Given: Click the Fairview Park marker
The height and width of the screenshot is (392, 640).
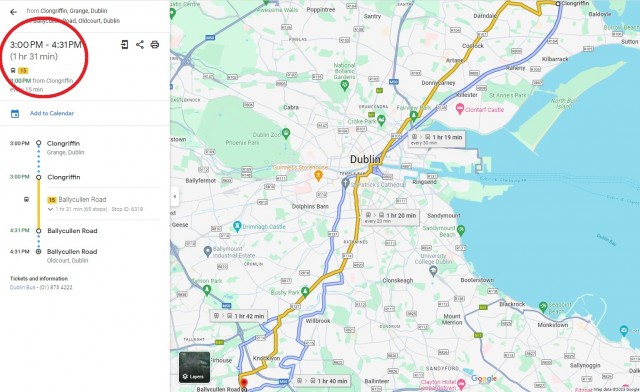Looking at the screenshot, I should 413,116.
